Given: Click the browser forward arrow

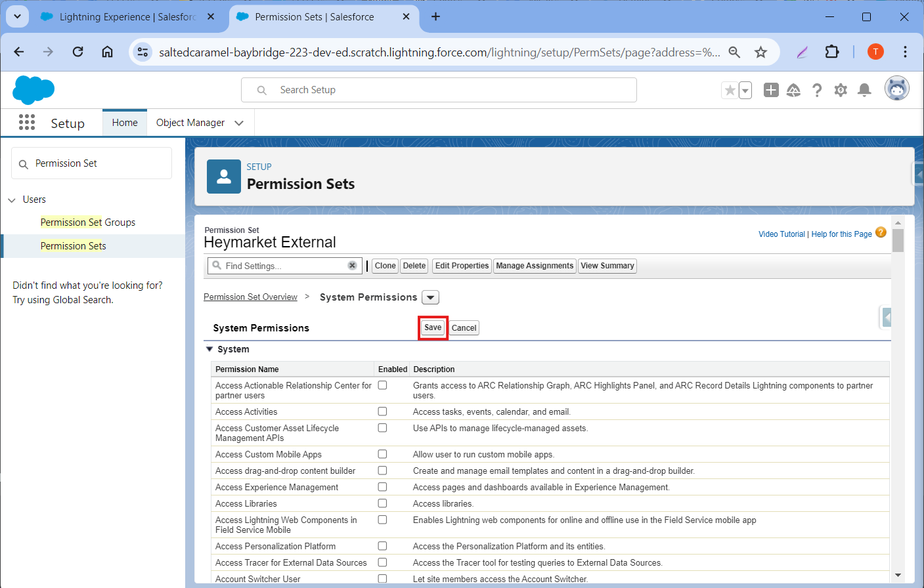Looking at the screenshot, I should tap(48, 52).
